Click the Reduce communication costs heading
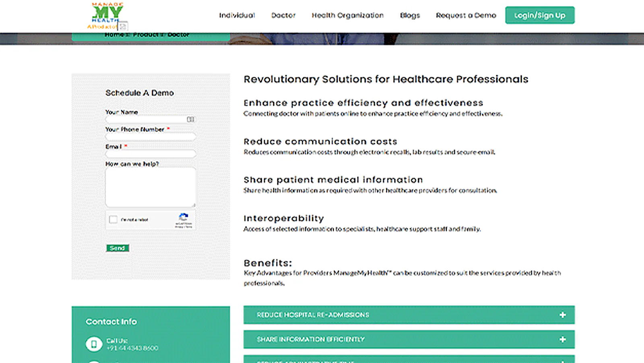The height and width of the screenshot is (363, 644). [320, 141]
